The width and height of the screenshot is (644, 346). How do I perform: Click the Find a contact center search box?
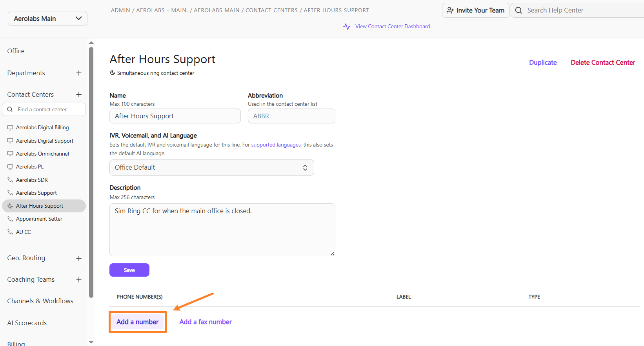pos(44,109)
